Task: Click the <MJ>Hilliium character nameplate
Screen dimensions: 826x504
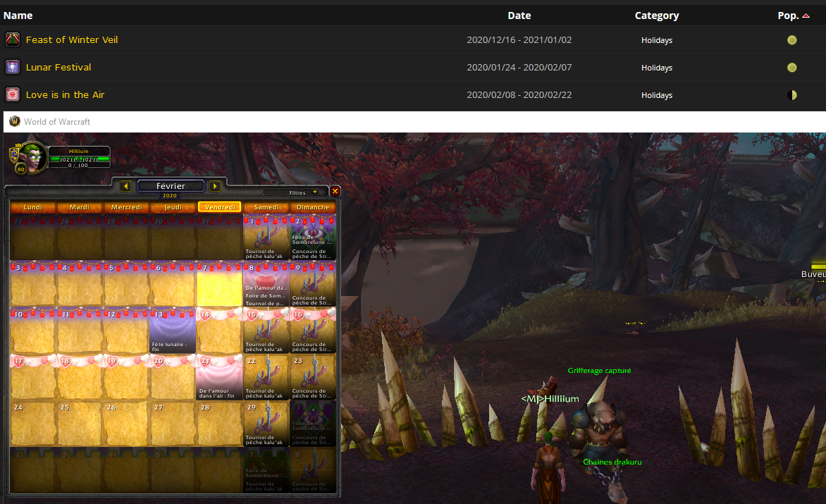Action: (550, 399)
